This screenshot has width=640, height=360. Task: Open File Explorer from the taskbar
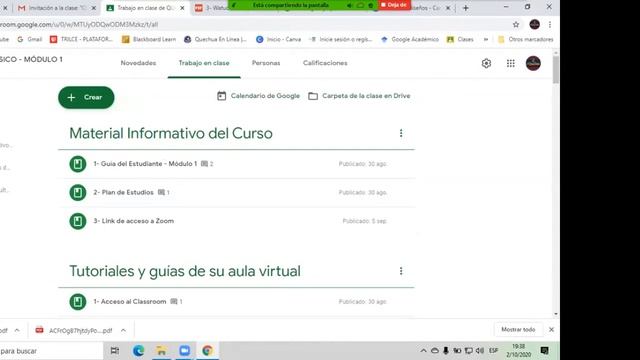(x=162, y=351)
